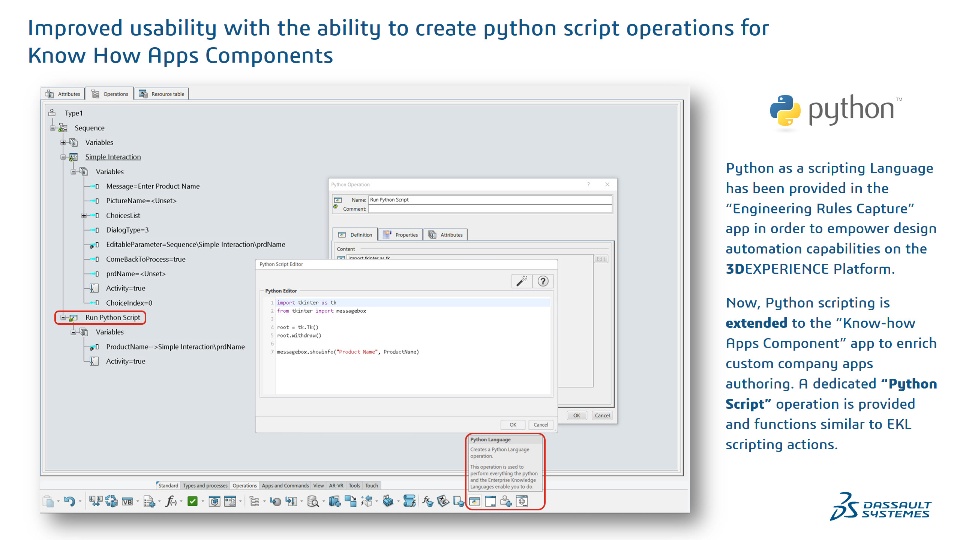Collapse the Simple Interaction node
Screen dimensions: 960x540
tap(63, 157)
